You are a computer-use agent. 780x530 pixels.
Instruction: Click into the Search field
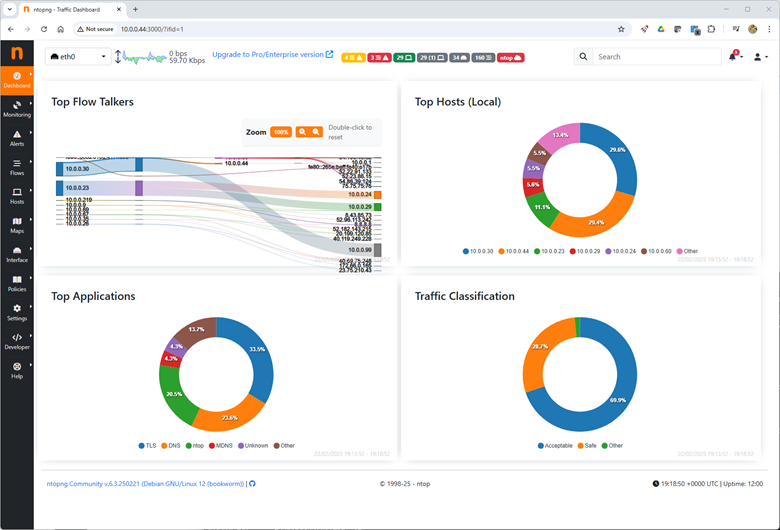coord(657,57)
